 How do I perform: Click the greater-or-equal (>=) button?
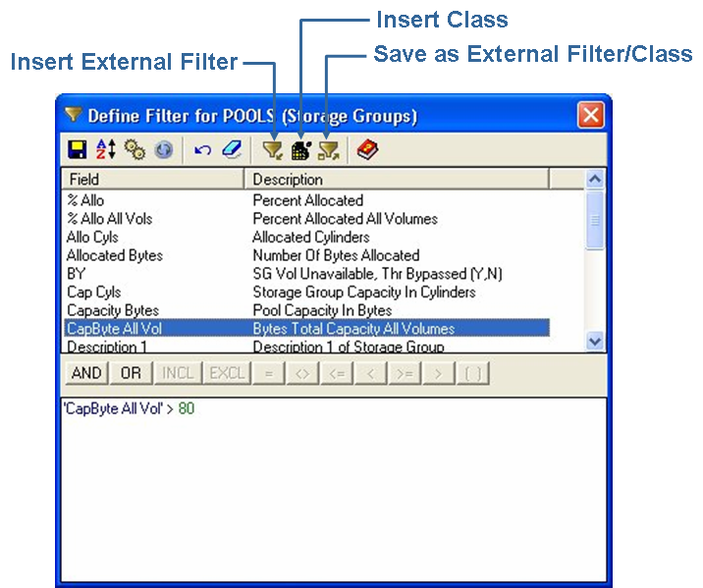click(x=405, y=373)
